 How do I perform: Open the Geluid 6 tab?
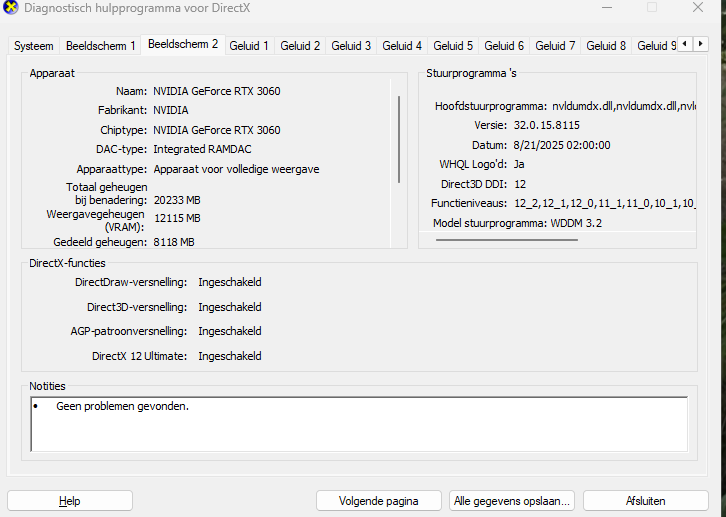504,46
